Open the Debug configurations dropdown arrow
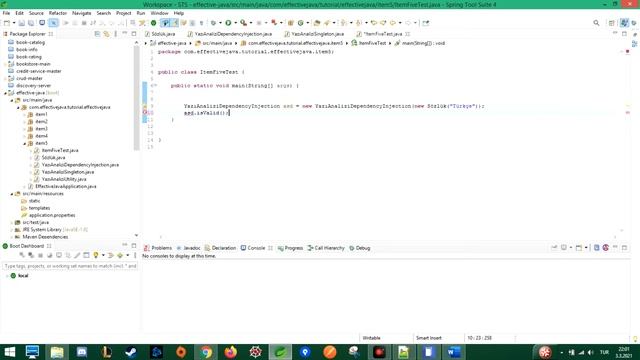This screenshot has height=360, width=640. click(220, 23)
